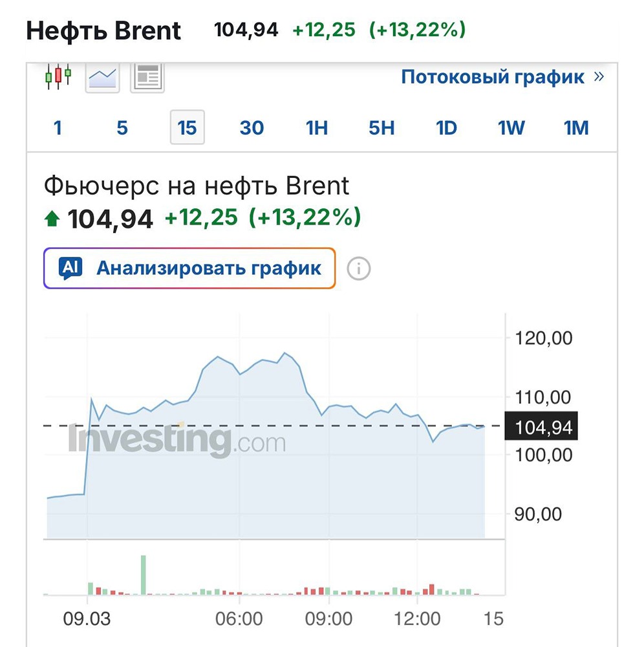This screenshot has width=644, height=647.
Task: Select the area chart type icon
Action: click(102, 78)
